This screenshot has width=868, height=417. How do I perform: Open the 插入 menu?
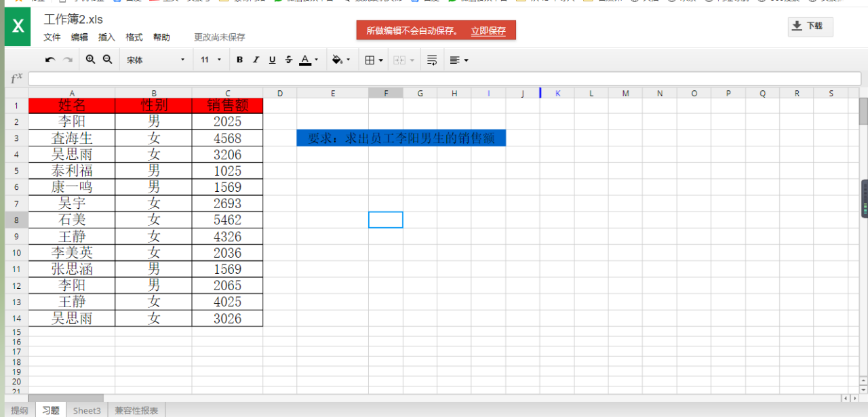(106, 37)
